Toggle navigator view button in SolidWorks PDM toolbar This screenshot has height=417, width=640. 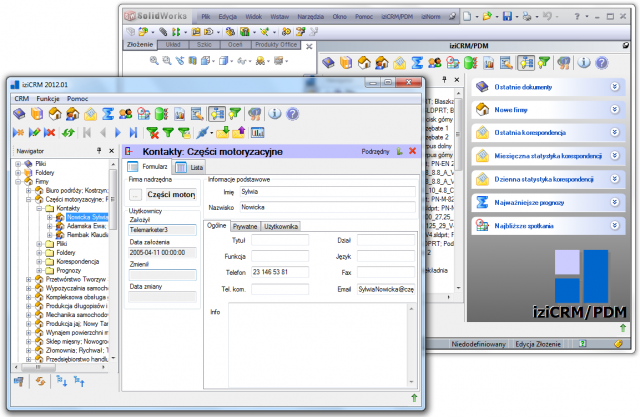pyautogui.click(x=526, y=63)
